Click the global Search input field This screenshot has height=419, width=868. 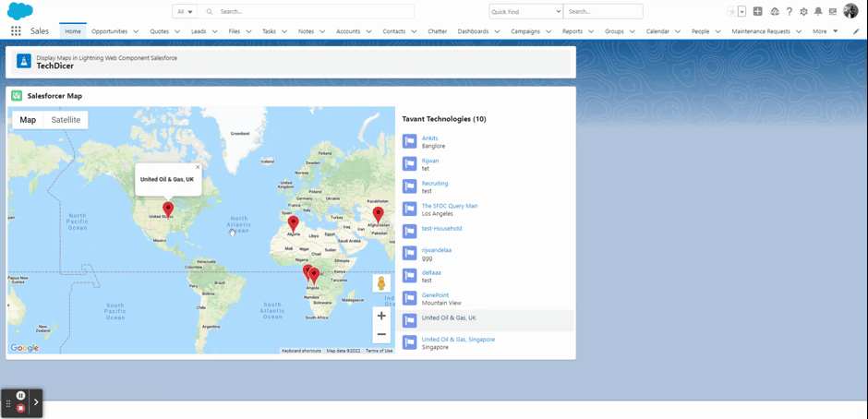307,12
